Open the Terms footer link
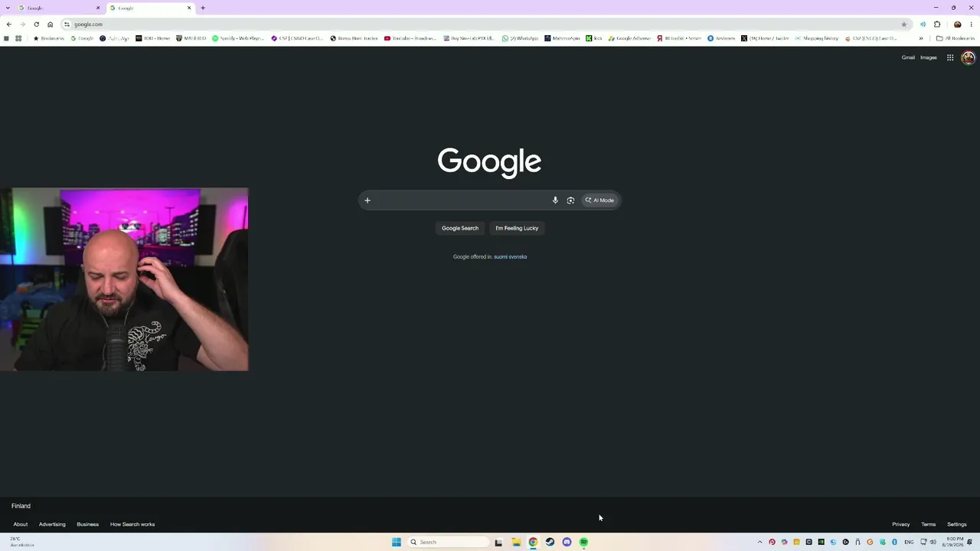Viewport: 980px width, 551px height. [x=929, y=524]
